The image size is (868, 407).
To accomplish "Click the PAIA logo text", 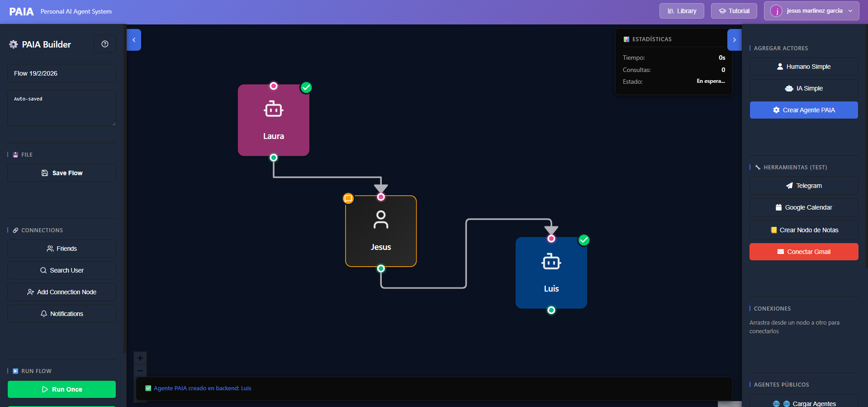I will tap(21, 11).
